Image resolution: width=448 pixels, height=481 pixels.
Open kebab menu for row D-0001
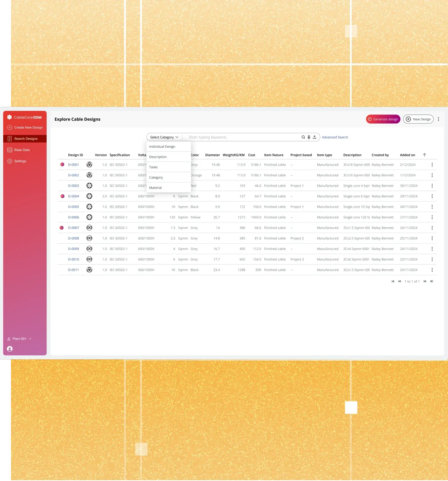click(x=432, y=165)
